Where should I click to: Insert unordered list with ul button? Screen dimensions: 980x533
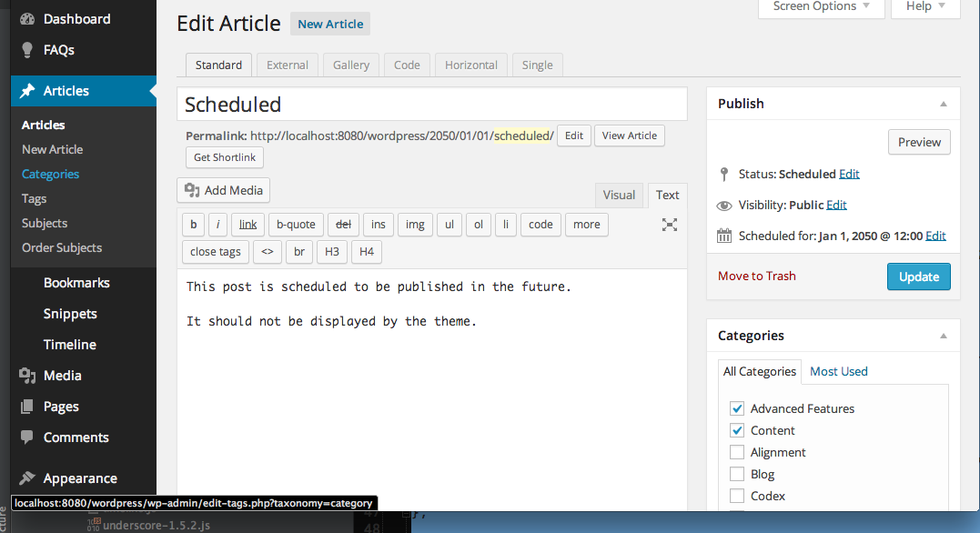point(450,225)
